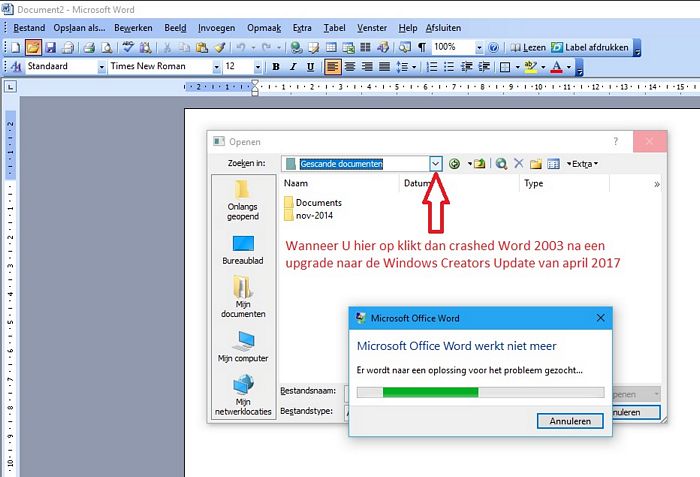The image size is (700, 477).
Task: Click the Word Help question icon
Action: pos(493,47)
